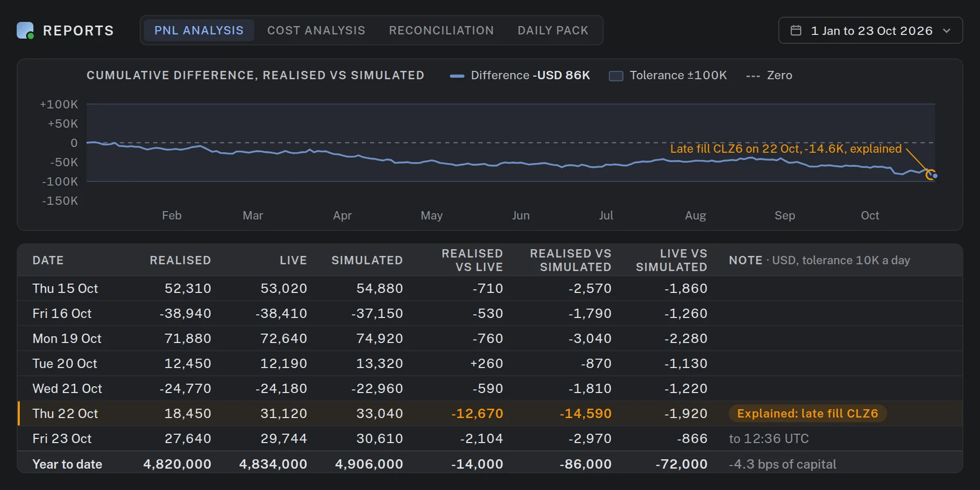Click the orange marker at chart end

[930, 175]
